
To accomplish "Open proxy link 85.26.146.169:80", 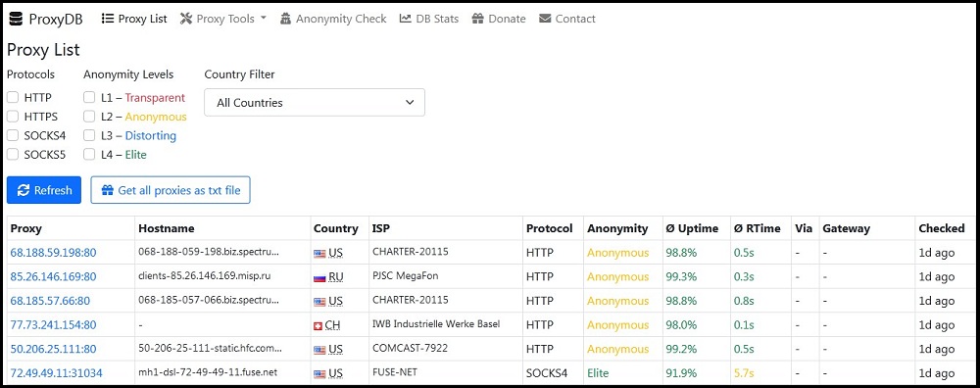I will 53,276.
